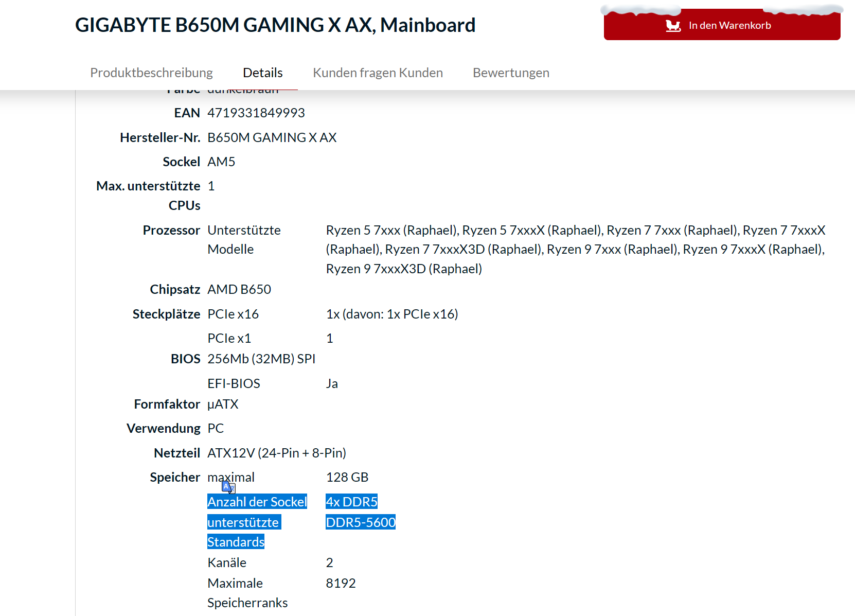Click channels value 2

click(330, 562)
